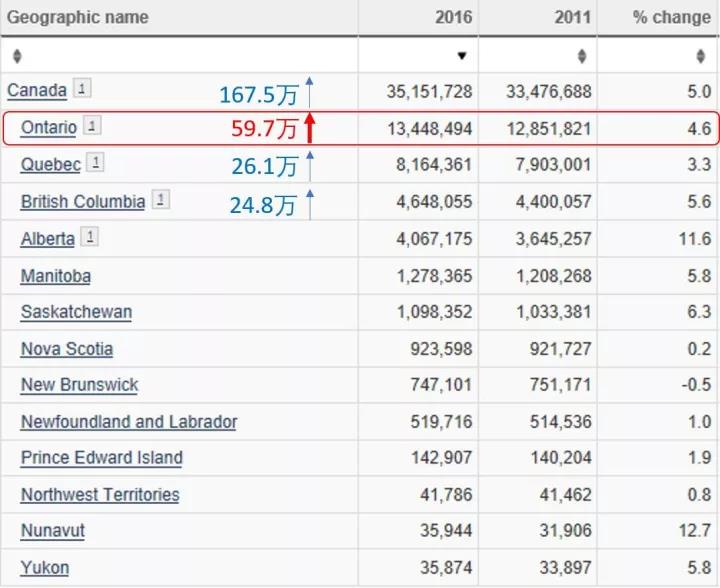This screenshot has width=720, height=588.
Task: Open footnote 1 beside Canada
Action: tap(82, 88)
